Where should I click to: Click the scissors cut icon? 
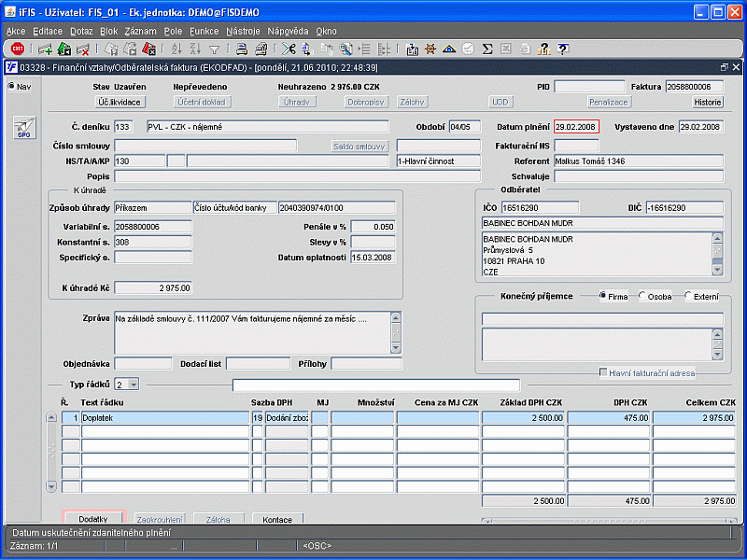tap(289, 49)
